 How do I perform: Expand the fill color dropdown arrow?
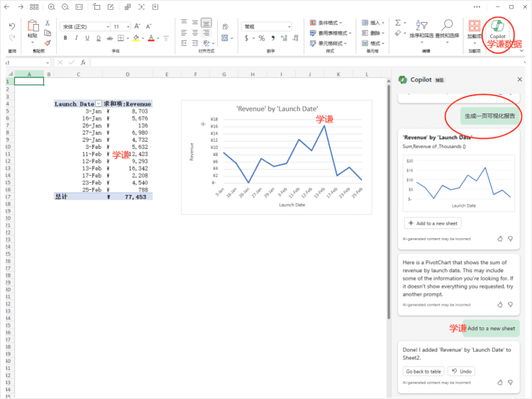[143, 38]
